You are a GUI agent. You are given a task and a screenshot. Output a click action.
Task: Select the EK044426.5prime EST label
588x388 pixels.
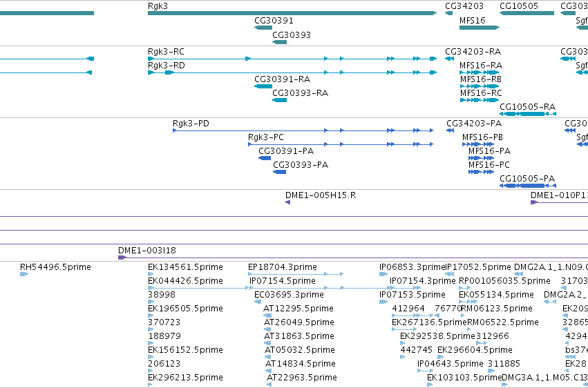coord(185,281)
